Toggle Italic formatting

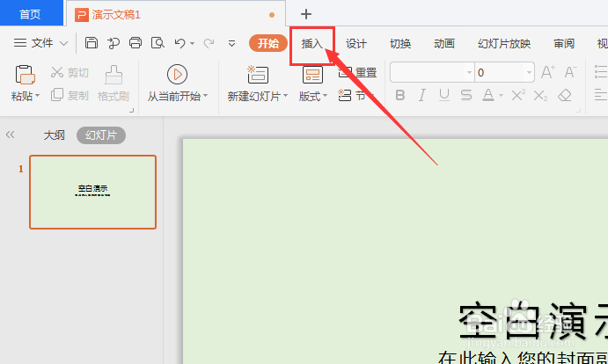(x=421, y=95)
